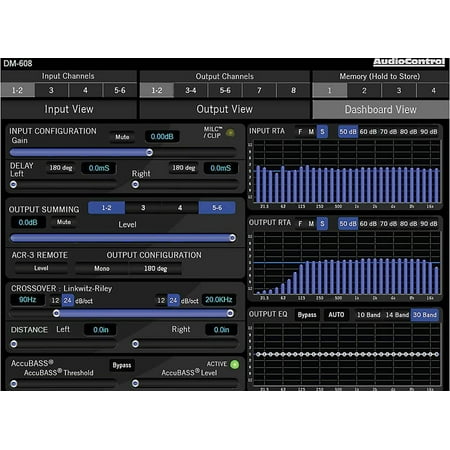
Task: Recall Memory preset 1
Action: pyautogui.click(x=330, y=90)
